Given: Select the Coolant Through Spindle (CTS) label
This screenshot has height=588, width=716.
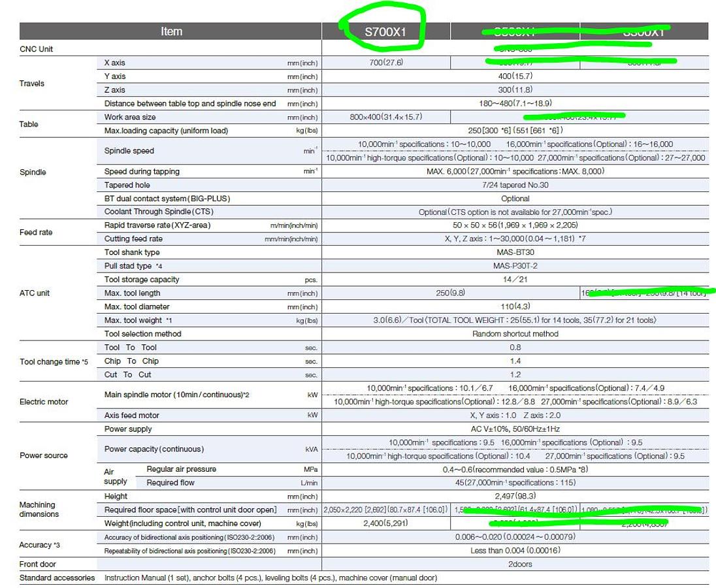Looking at the screenshot, I should [159, 212].
